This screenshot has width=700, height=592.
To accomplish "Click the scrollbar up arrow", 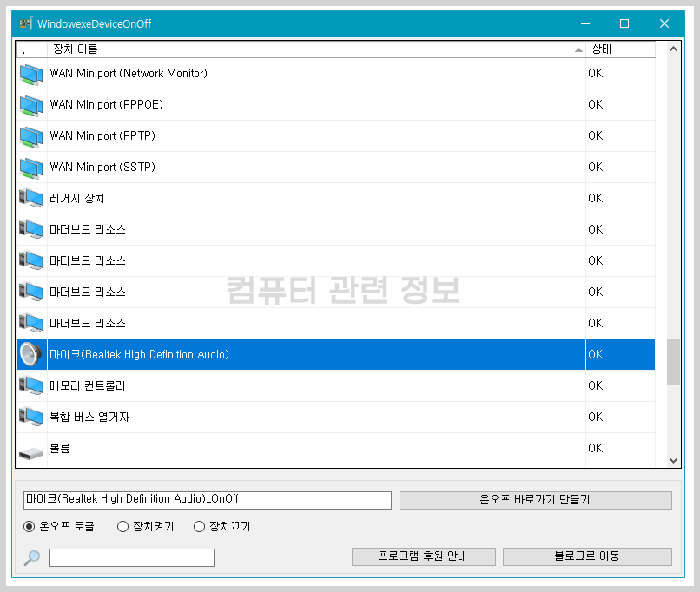I will (673, 49).
